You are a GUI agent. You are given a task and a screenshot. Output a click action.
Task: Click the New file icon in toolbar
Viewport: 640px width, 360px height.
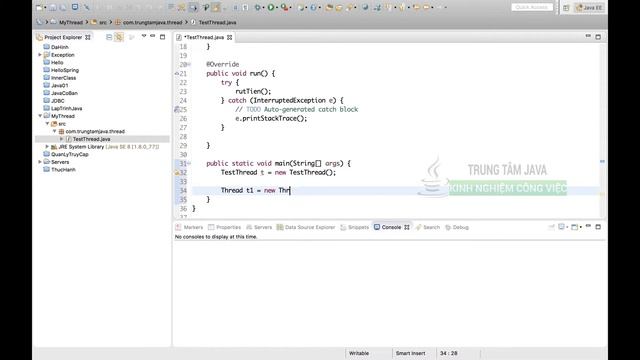coord(40,7)
